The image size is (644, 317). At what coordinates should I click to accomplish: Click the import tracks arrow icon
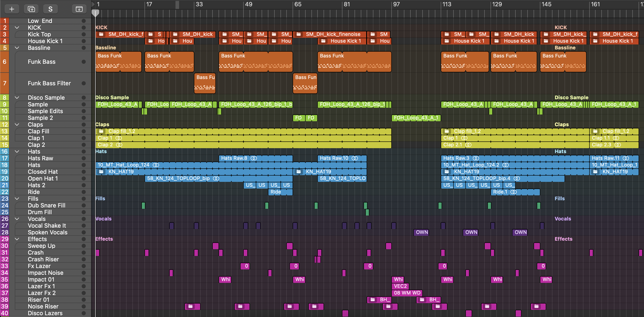pyautogui.click(x=79, y=9)
